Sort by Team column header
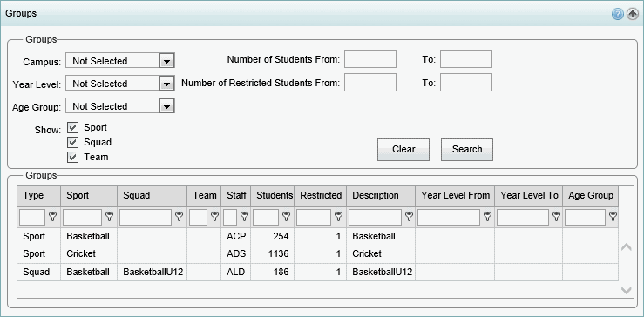 (x=204, y=196)
